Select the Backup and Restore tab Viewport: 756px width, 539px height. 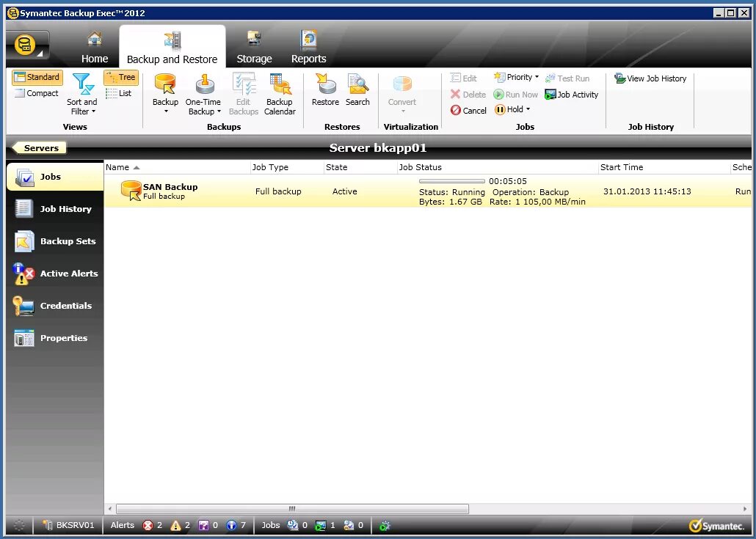tap(172, 48)
